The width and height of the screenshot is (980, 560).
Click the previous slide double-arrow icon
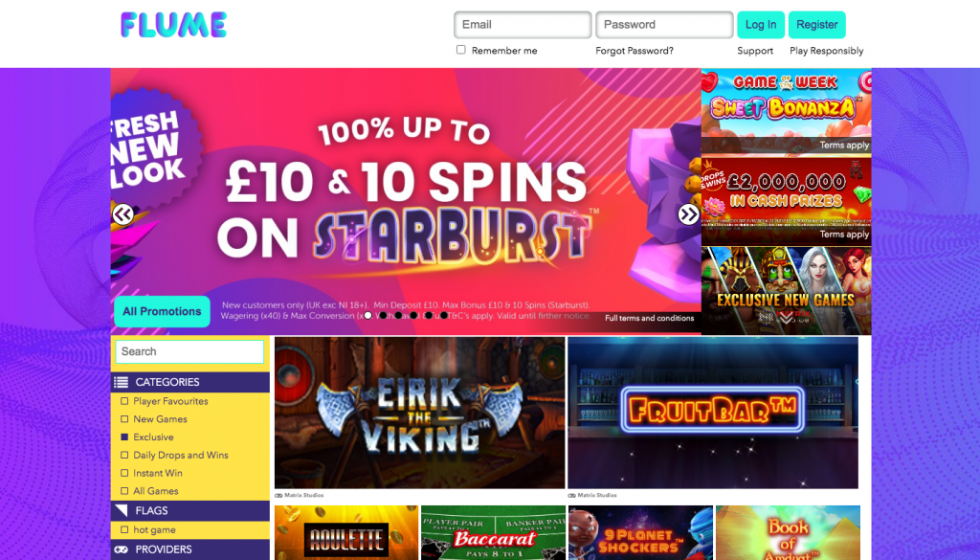[123, 214]
